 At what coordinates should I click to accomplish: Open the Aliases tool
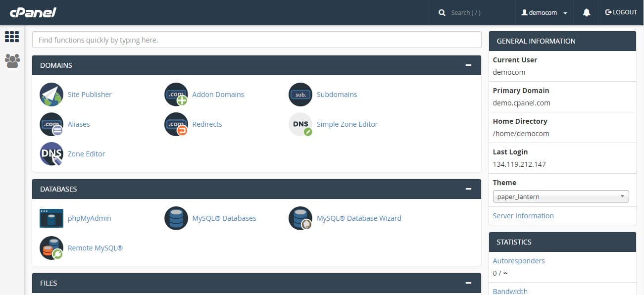(x=79, y=124)
